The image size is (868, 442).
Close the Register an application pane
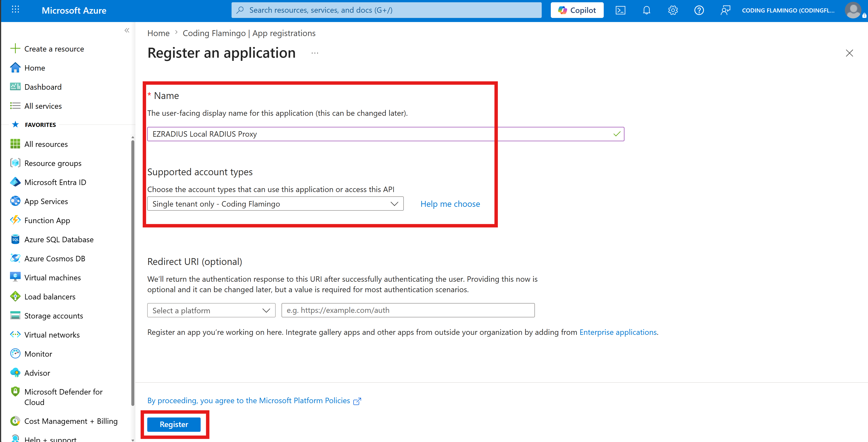pyautogui.click(x=849, y=53)
